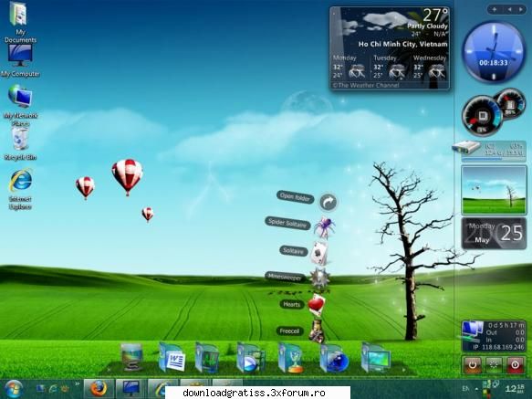Switch to the monitor-icon taskbar button
The height and width of the screenshot is (399, 532).
[130, 388]
